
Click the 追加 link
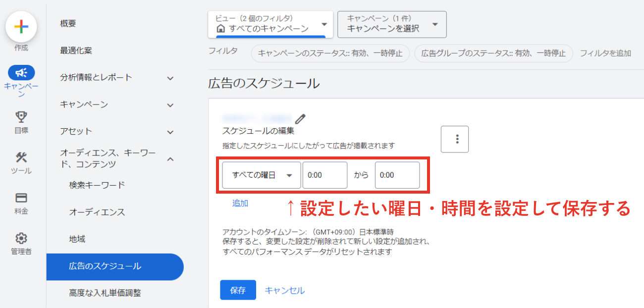tap(240, 203)
